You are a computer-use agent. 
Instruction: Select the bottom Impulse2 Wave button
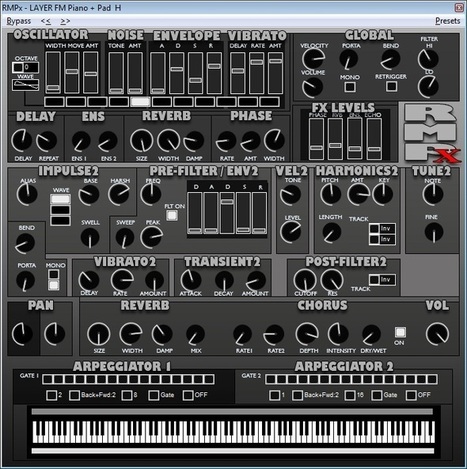(60, 221)
